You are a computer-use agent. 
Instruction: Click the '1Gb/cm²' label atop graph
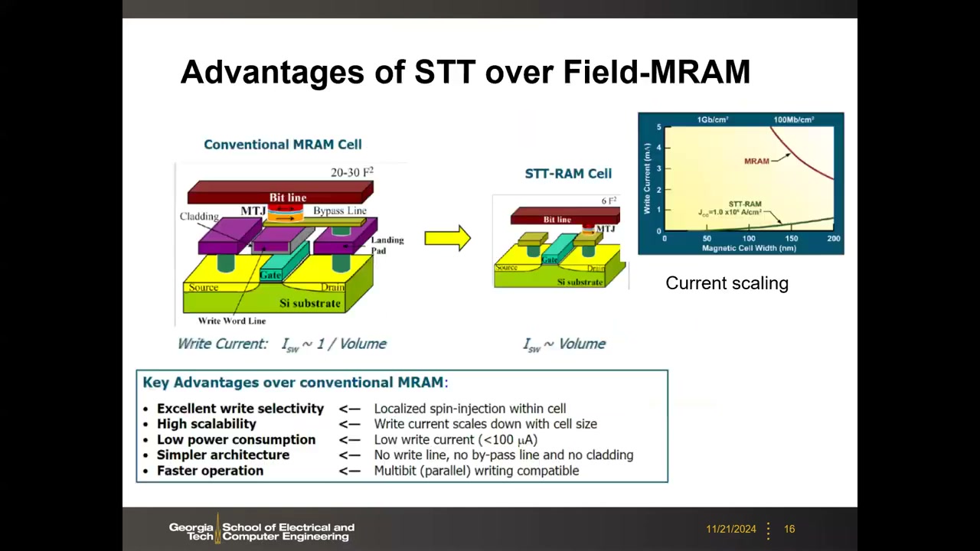click(712, 119)
